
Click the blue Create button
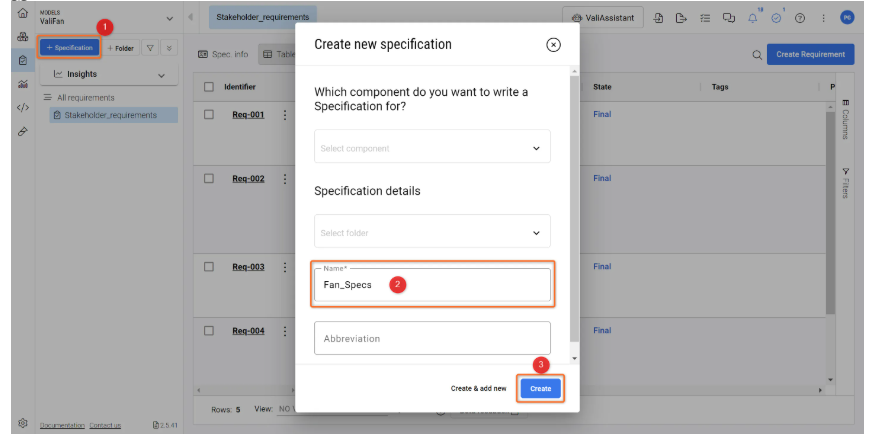click(540, 388)
